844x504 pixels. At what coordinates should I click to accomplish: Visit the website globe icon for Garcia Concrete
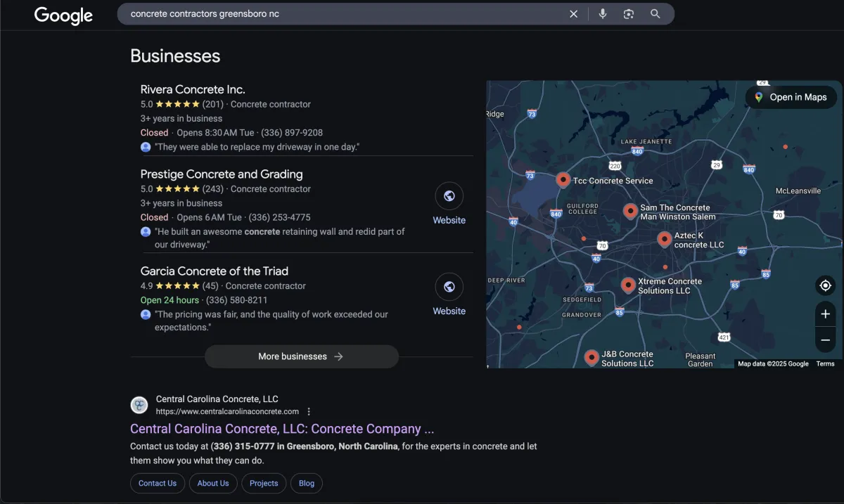point(449,287)
